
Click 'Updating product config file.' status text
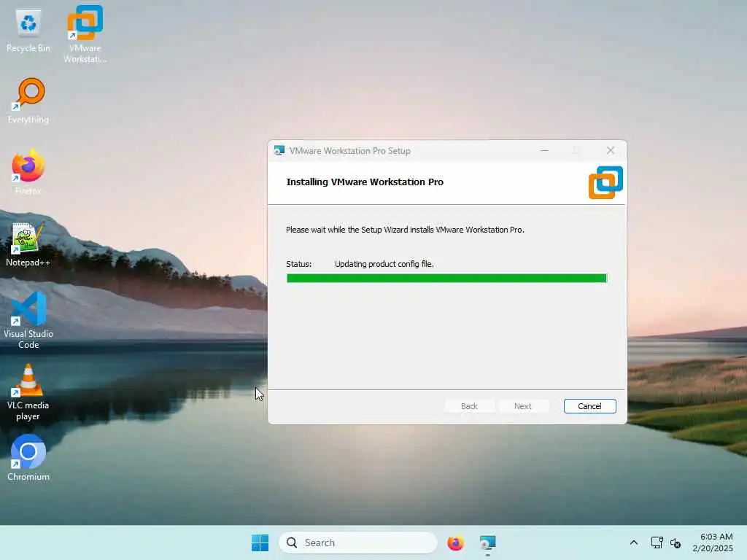pos(384,264)
